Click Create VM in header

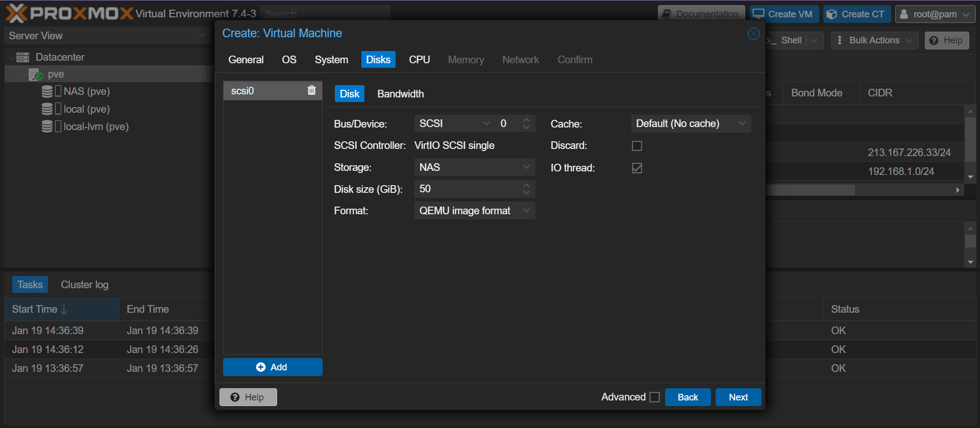(784, 14)
